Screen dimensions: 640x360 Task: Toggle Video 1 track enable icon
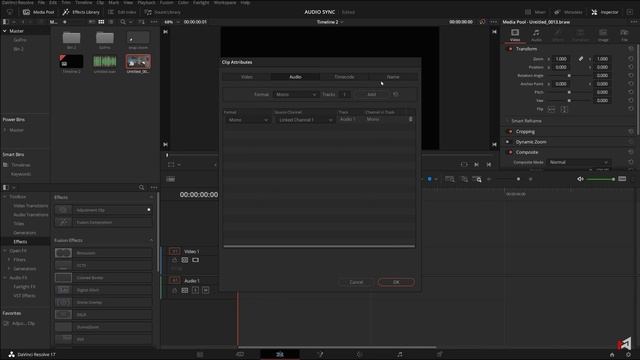[x=196, y=260]
